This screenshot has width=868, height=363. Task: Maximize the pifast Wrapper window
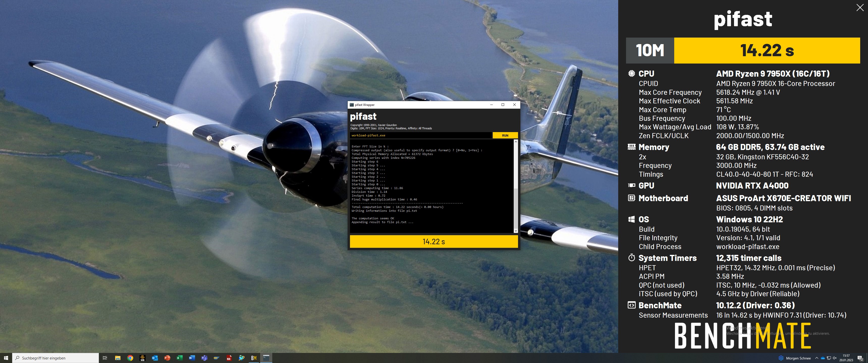[x=503, y=105]
